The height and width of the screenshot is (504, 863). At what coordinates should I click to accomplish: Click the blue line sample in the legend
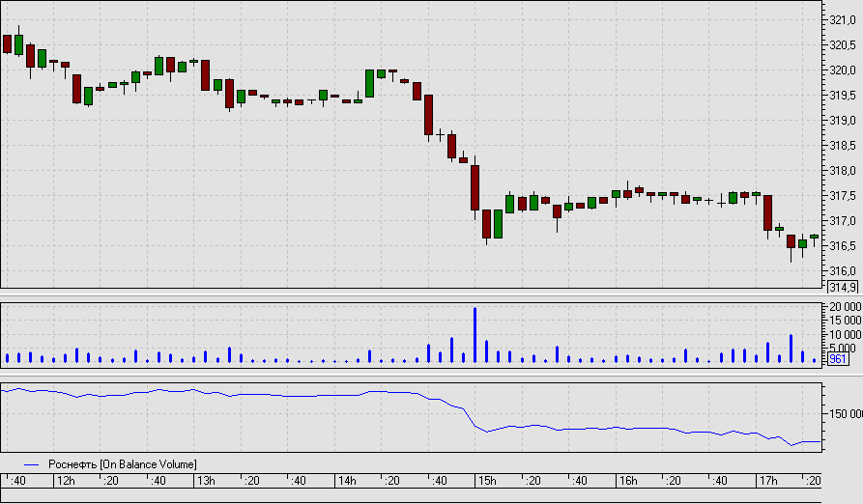click(31, 465)
